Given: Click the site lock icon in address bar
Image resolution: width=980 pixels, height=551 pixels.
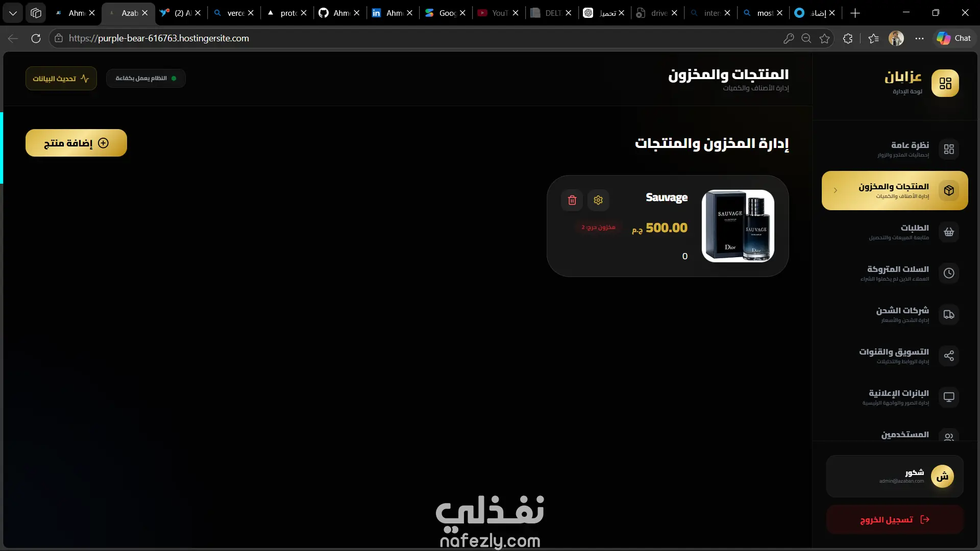Looking at the screenshot, I should (59, 38).
